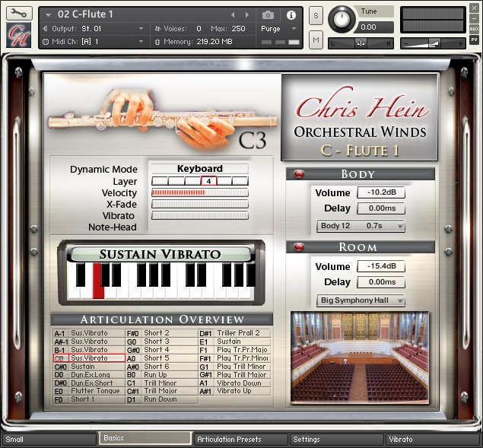Viewport: 483px width, 448px height.
Task: Open the instrument name dropdown arrow
Action: coord(48,14)
